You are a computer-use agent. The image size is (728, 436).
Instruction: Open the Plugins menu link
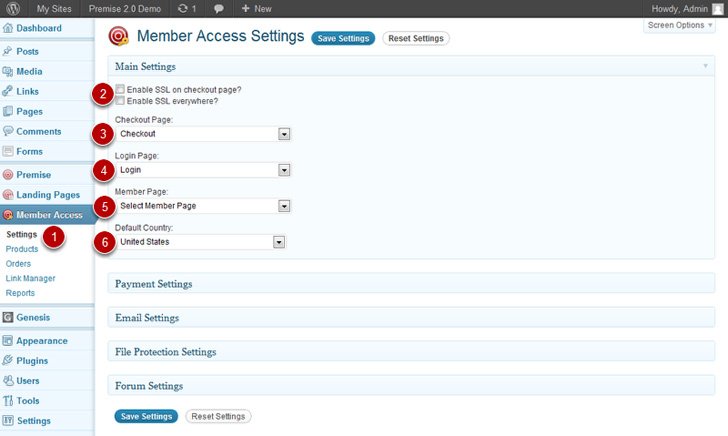32,361
